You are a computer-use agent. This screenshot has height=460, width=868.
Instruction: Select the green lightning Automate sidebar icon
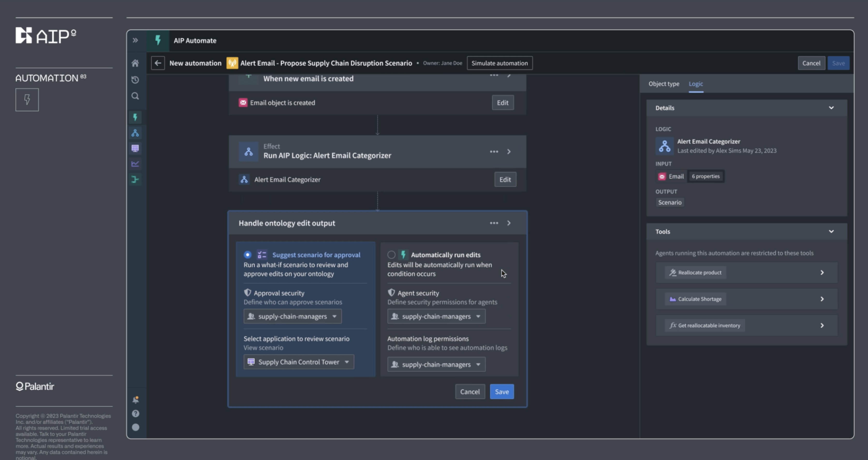point(135,117)
